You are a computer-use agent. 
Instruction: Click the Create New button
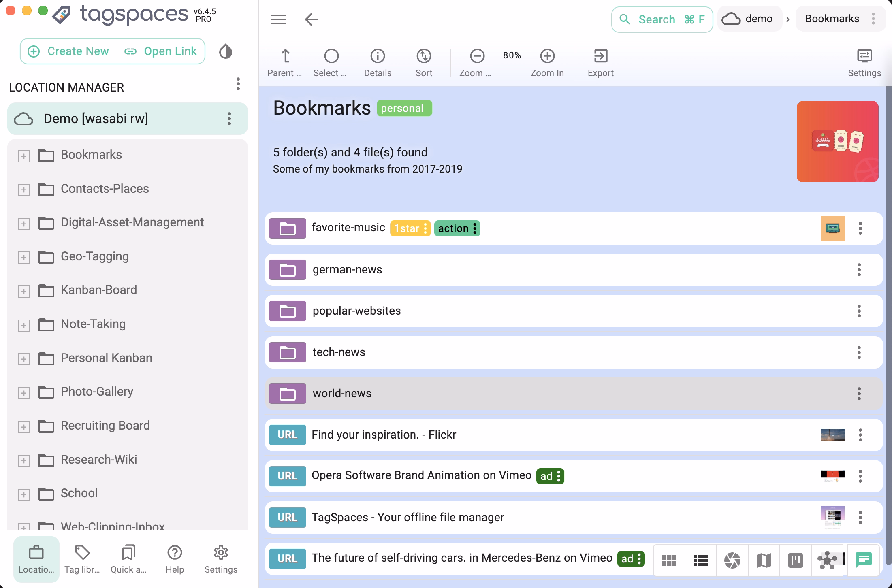coord(68,51)
